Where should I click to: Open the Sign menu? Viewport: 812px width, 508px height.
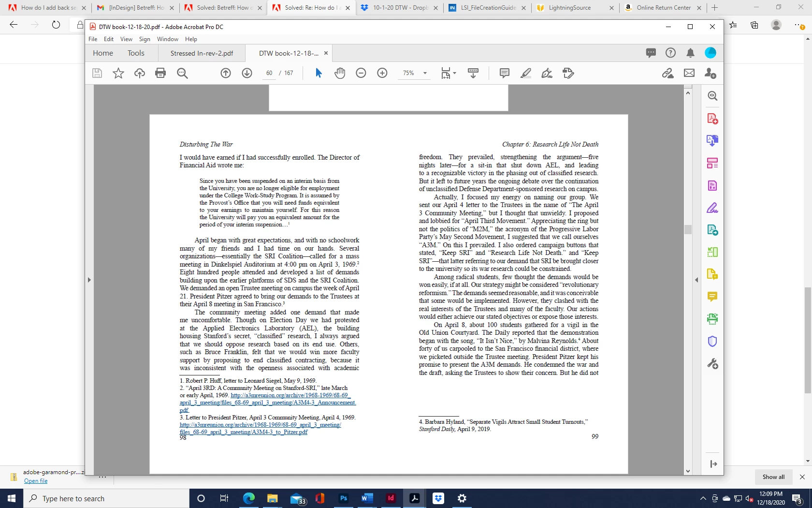tap(145, 39)
